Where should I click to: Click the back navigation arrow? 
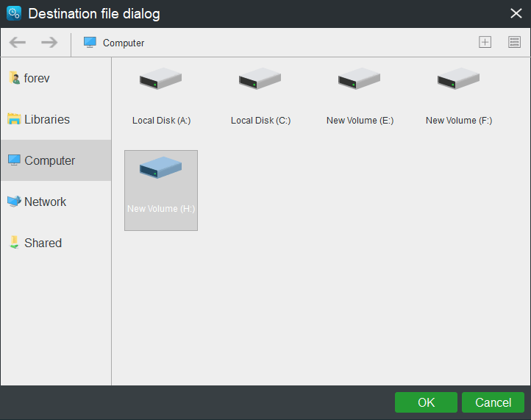(x=18, y=43)
